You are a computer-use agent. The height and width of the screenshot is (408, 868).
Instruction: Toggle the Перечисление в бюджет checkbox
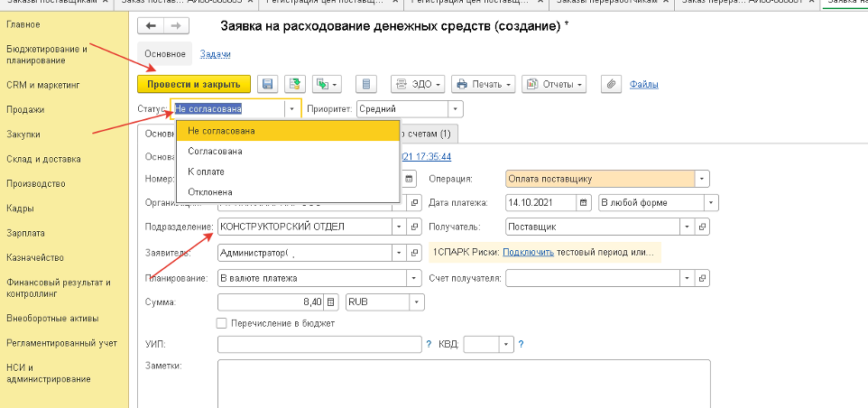coord(222,323)
